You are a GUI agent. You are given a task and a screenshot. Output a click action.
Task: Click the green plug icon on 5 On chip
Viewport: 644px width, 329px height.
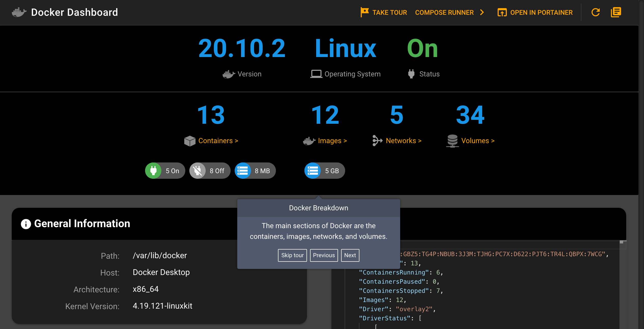click(153, 171)
